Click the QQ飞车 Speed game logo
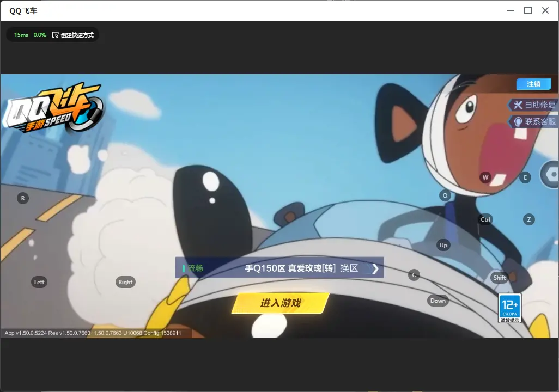 [x=53, y=108]
